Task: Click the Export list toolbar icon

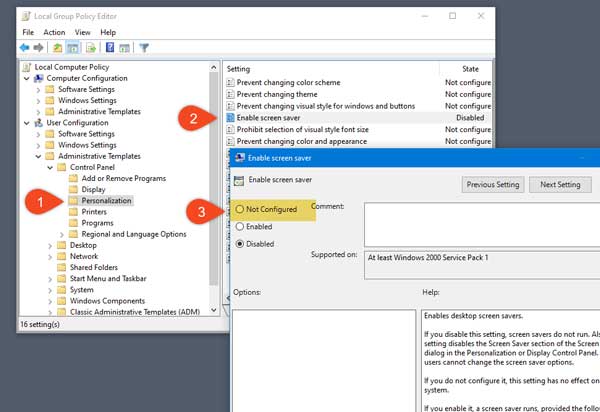Action: 94,47
